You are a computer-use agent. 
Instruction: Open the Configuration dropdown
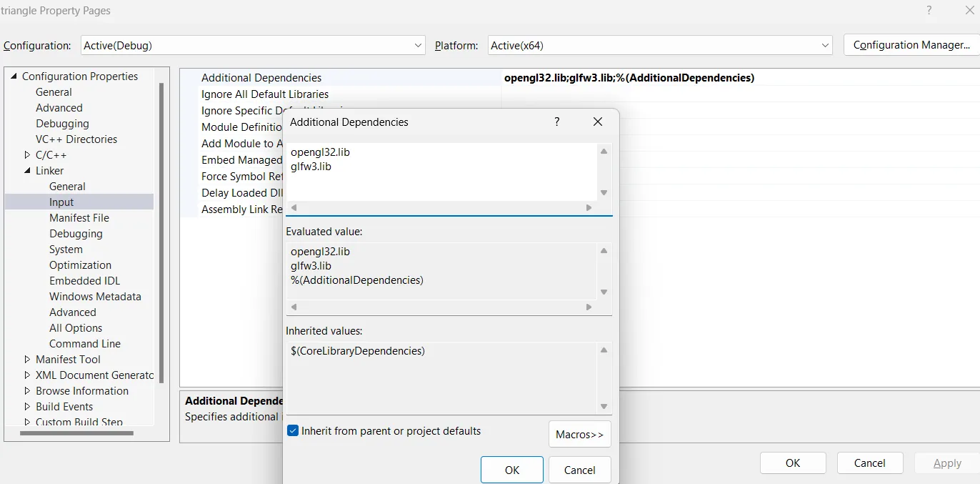[x=418, y=45]
